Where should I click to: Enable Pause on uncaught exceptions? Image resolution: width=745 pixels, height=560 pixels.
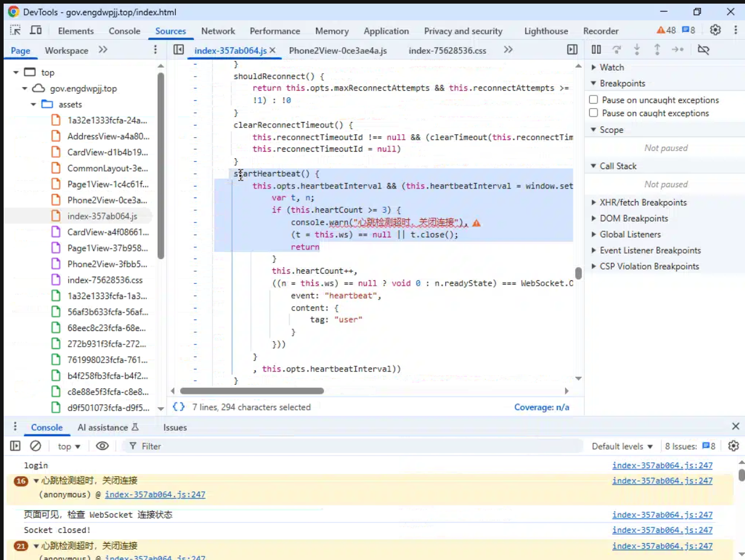click(593, 100)
